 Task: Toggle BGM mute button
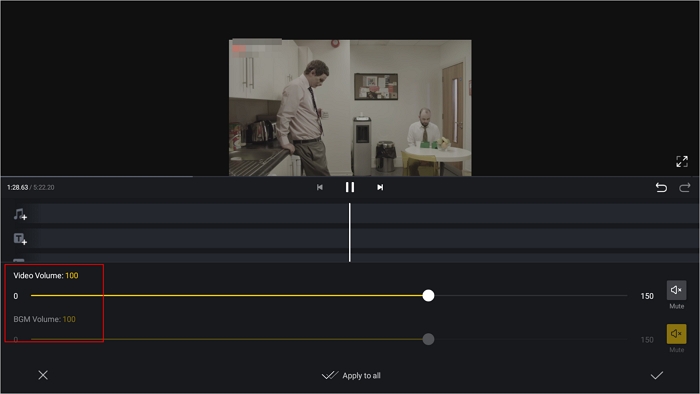(676, 334)
